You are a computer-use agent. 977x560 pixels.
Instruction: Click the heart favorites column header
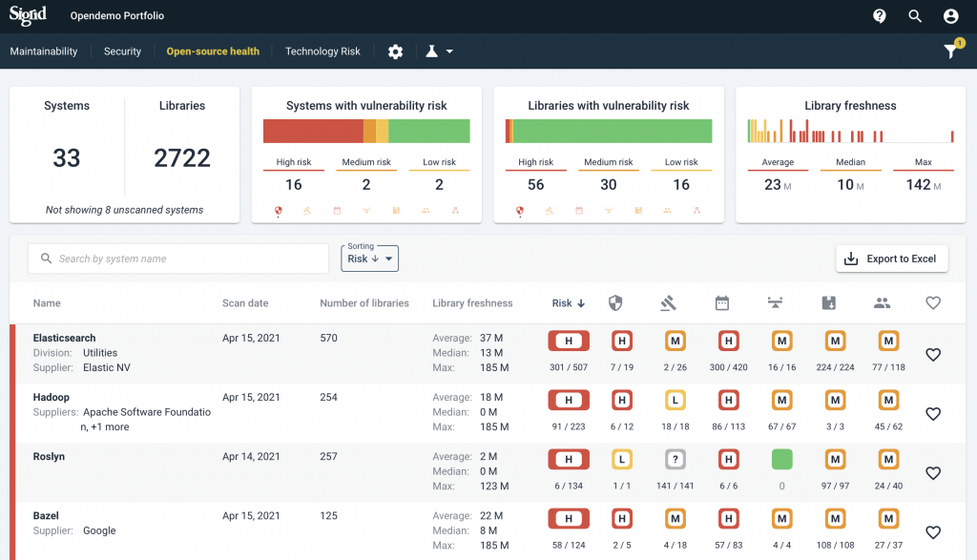pos(933,302)
